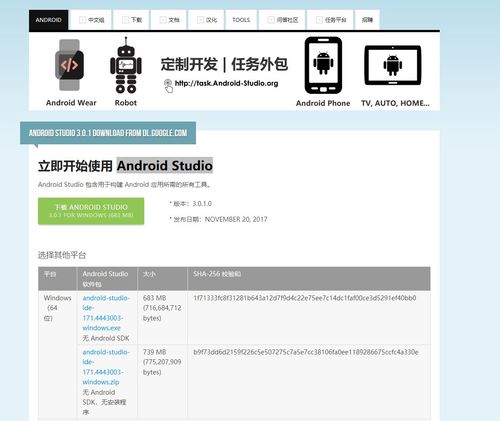Open the 汉化 navigation tab
The width and height of the screenshot is (500, 421).
207,20
